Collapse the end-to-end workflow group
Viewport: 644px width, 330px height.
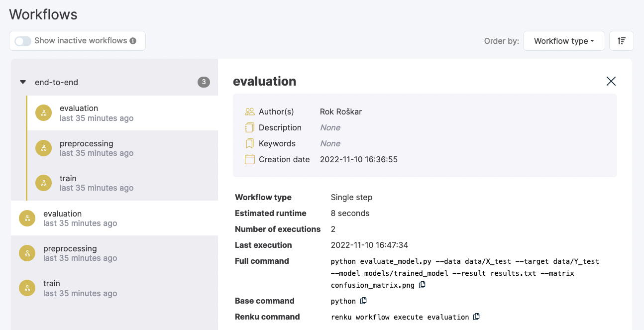tap(23, 82)
